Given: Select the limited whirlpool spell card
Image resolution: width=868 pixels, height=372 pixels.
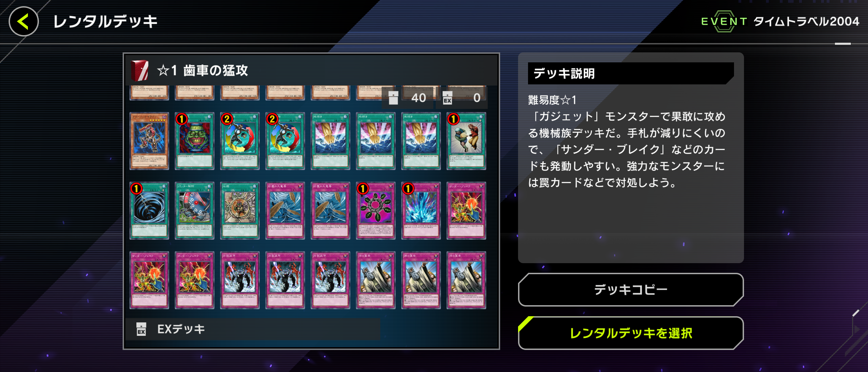Looking at the screenshot, I should pos(149,211).
